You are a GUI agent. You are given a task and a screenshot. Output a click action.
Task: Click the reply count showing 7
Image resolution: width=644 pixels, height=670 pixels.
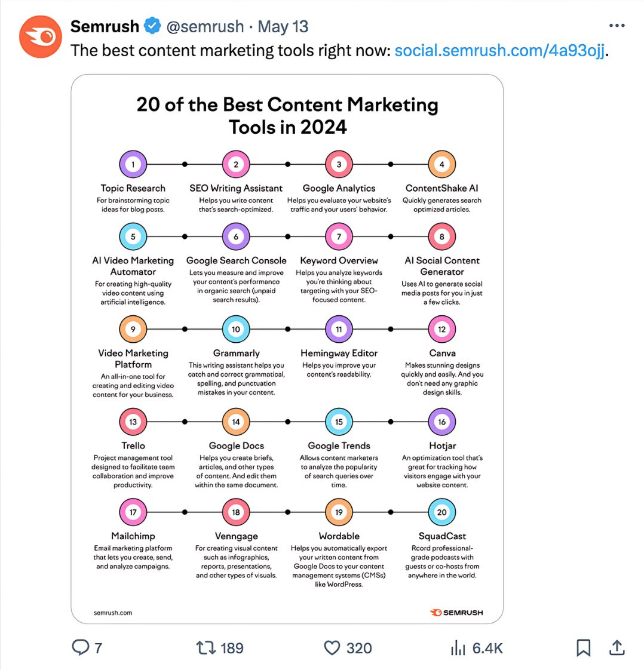click(97, 648)
